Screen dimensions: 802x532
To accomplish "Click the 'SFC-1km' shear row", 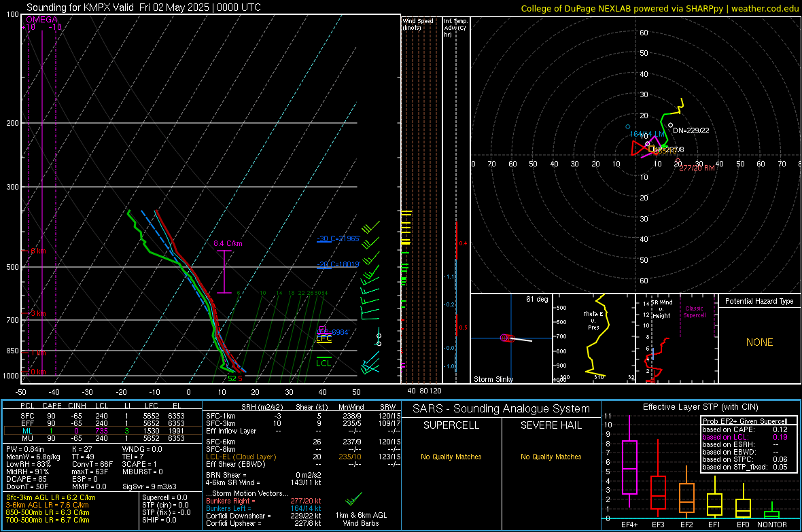I will click(303, 416).
